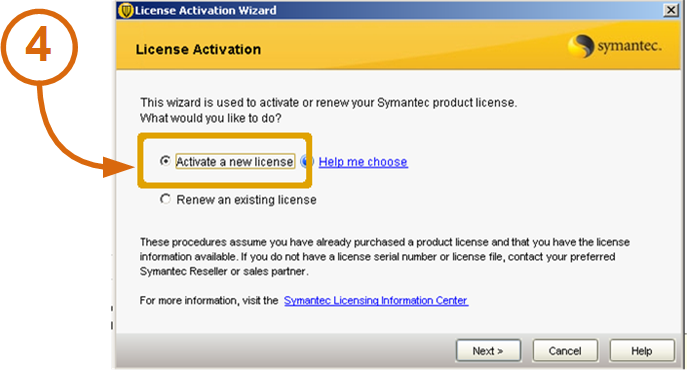Visit the Symantec Licensing Information Center link
Viewport: 688px width, 371px height.
[376, 300]
